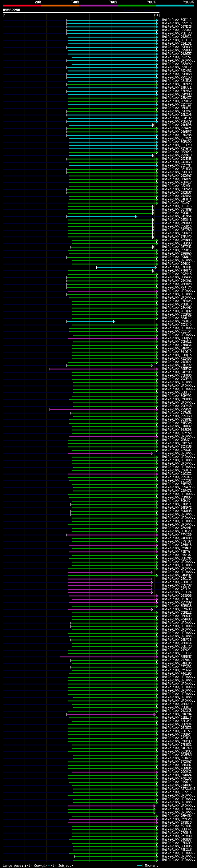Select hit label UniRef100_Q9SB88
The width and height of the screenshot is (197, 868).
(177, 50)
